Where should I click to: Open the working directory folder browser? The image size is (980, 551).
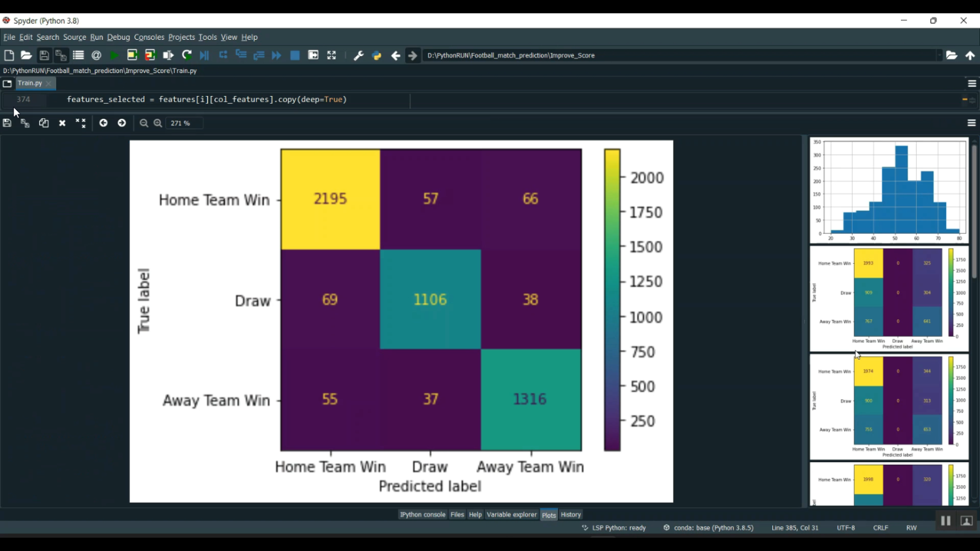pos(952,55)
